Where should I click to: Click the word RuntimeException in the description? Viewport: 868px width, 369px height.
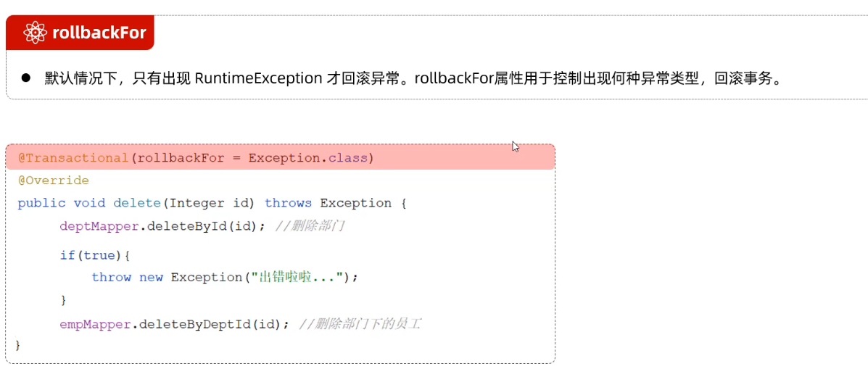(258, 78)
